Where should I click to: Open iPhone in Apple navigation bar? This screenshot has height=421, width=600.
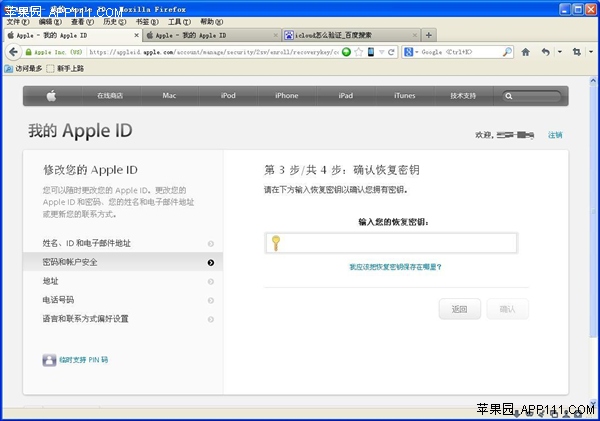tap(286, 96)
